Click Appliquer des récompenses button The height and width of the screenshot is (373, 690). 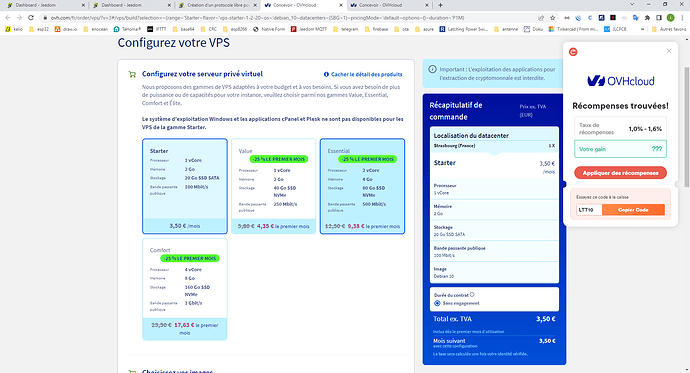620,173
